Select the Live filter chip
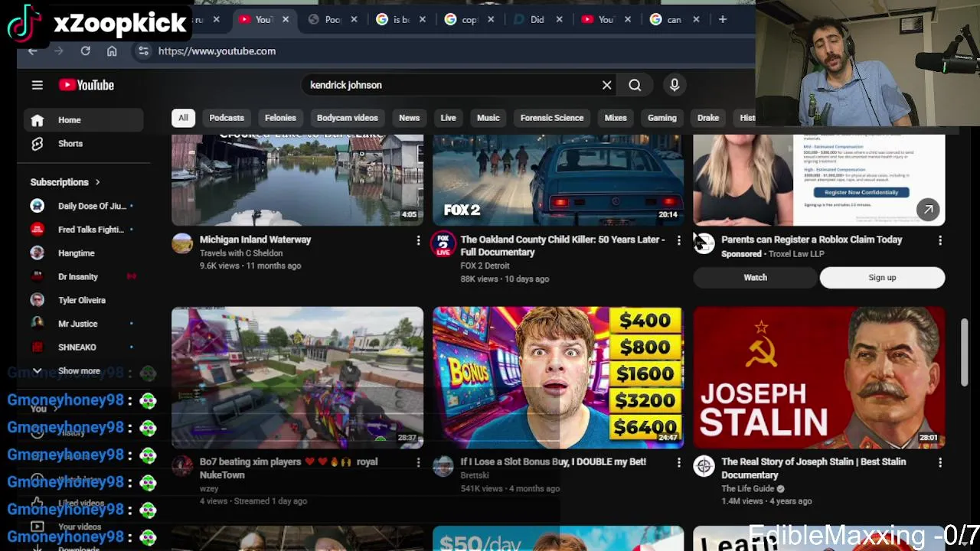 tap(448, 118)
